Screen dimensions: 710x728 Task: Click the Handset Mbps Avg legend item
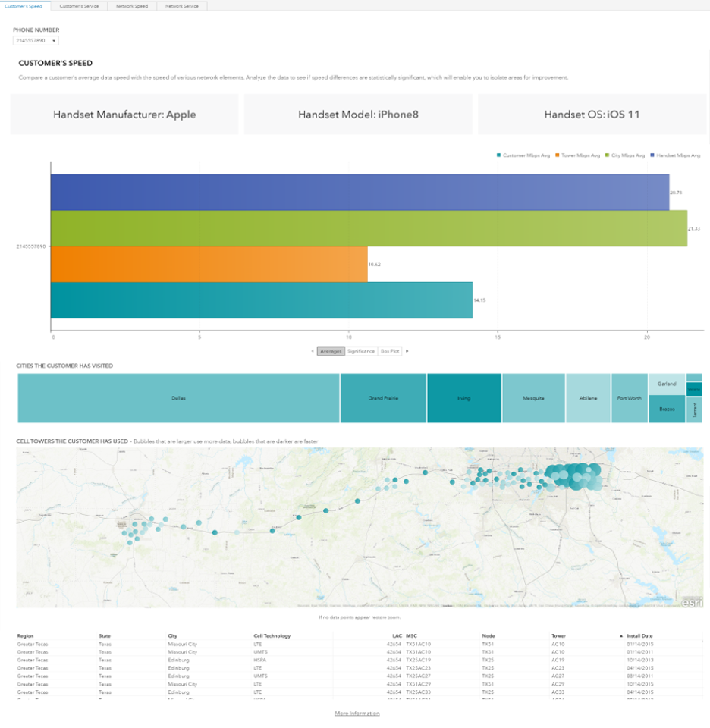tap(675, 155)
